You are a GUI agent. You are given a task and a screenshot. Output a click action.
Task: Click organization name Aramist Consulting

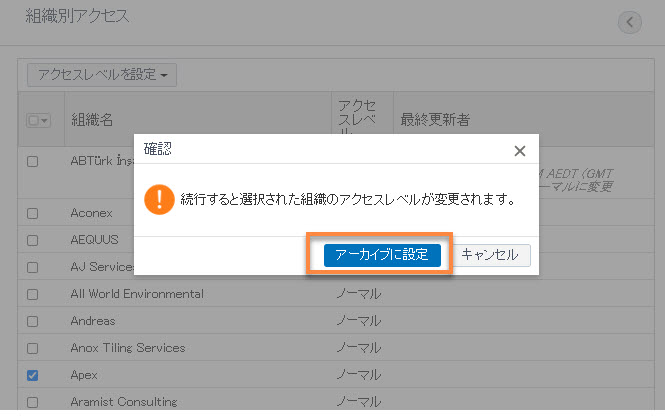(x=124, y=402)
